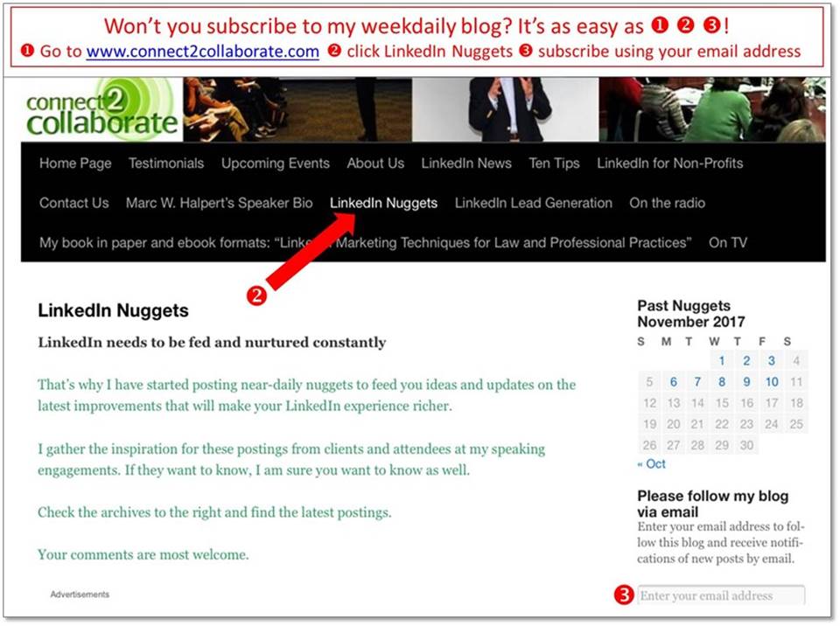This screenshot has width=840, height=626.
Task: Click the www.connect2collaborate.com link
Action: pyautogui.click(x=202, y=51)
